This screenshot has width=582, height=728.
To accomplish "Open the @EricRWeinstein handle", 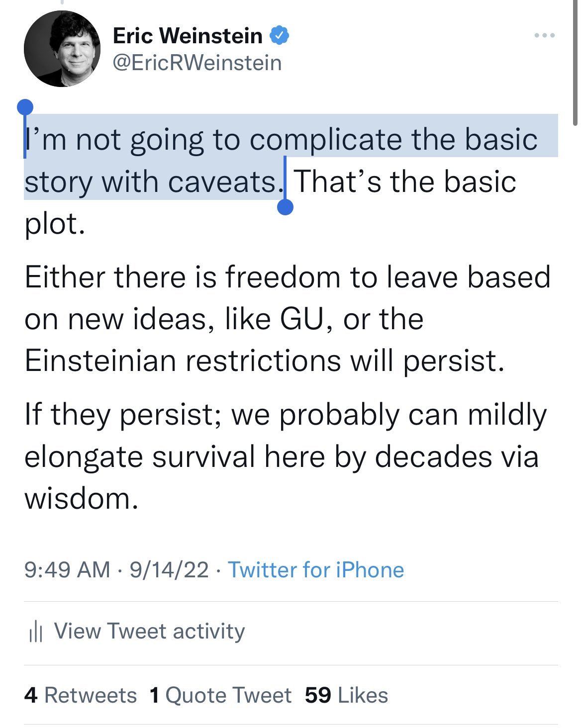I will tap(197, 63).
